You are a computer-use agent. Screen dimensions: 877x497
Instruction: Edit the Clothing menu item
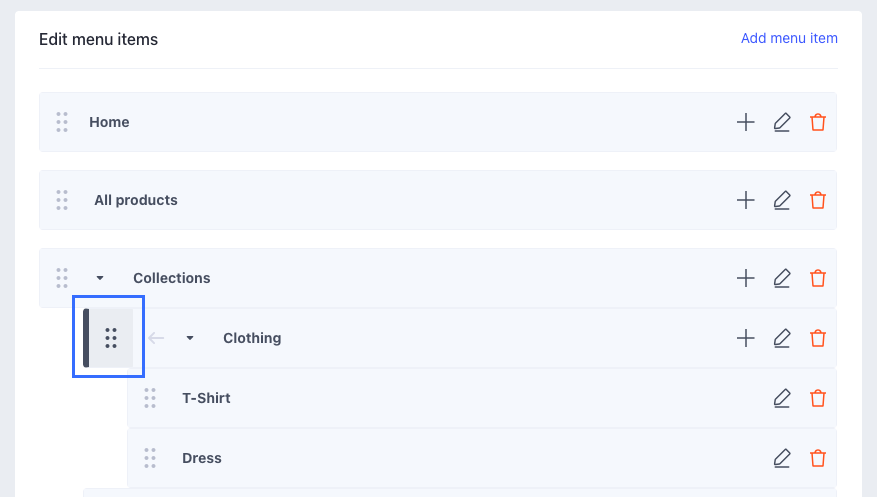(x=782, y=338)
